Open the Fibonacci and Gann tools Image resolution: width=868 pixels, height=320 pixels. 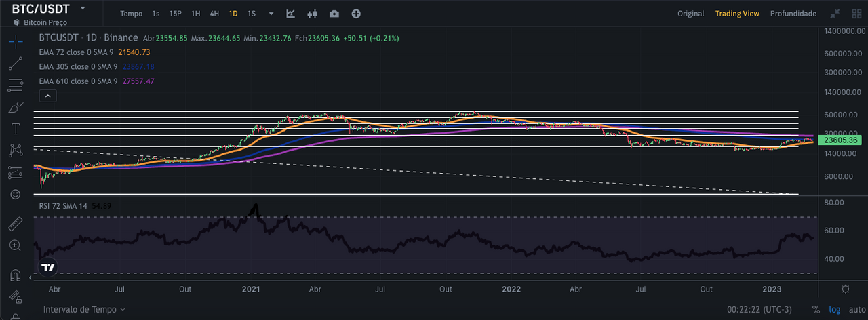[16, 85]
